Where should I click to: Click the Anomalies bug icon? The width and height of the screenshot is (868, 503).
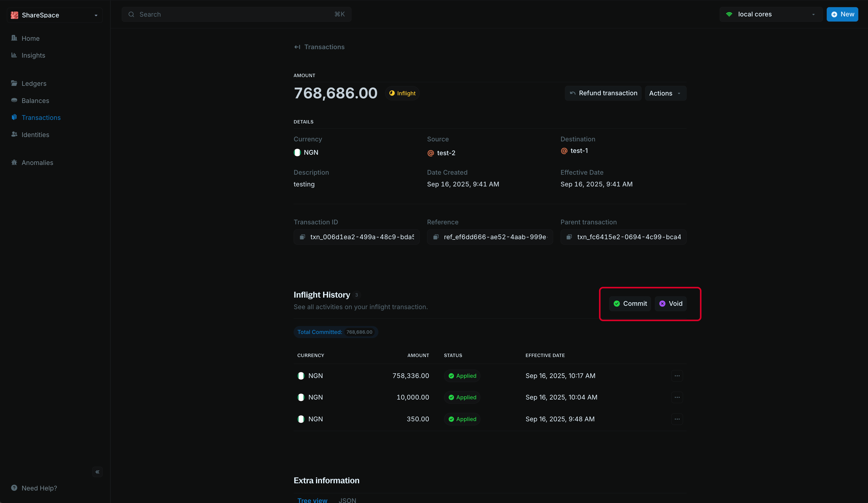tap(14, 163)
